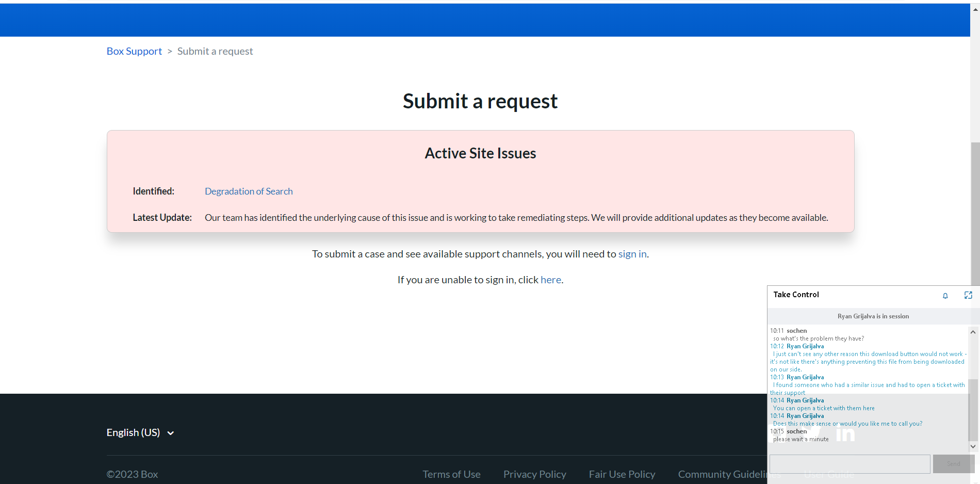Open the English (US) language dropdown
The width and height of the screenshot is (980, 484).
(134, 432)
